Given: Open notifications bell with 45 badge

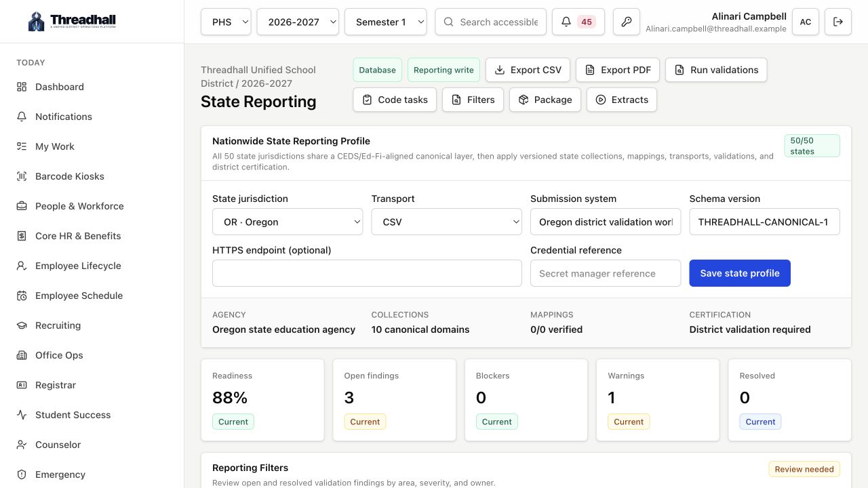Looking at the screenshot, I should (578, 22).
